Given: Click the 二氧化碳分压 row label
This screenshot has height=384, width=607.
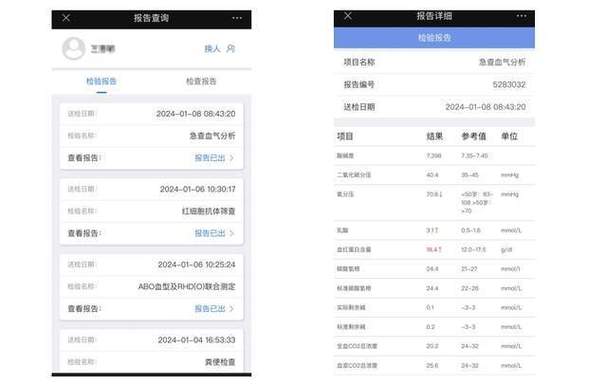Looking at the screenshot, I should pos(354,175).
